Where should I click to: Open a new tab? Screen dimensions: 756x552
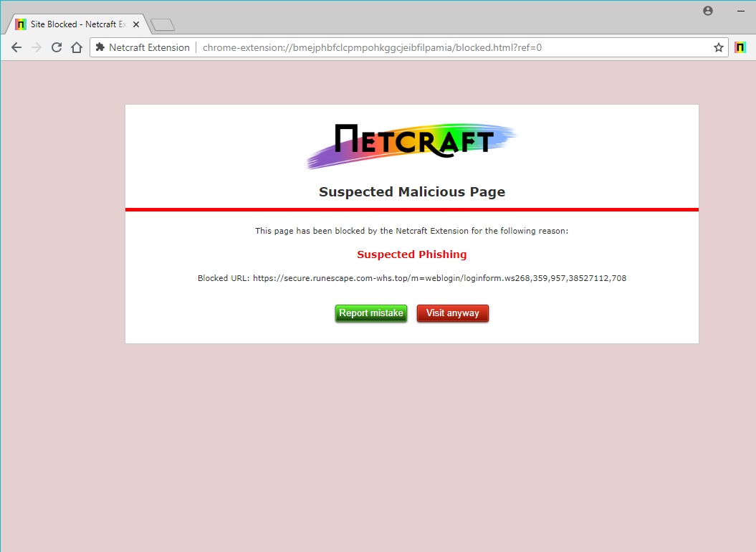coord(163,24)
